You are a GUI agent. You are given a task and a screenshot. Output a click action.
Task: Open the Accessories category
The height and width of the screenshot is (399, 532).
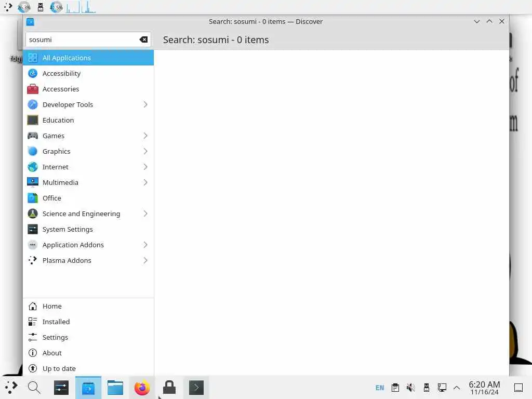[x=88, y=89]
